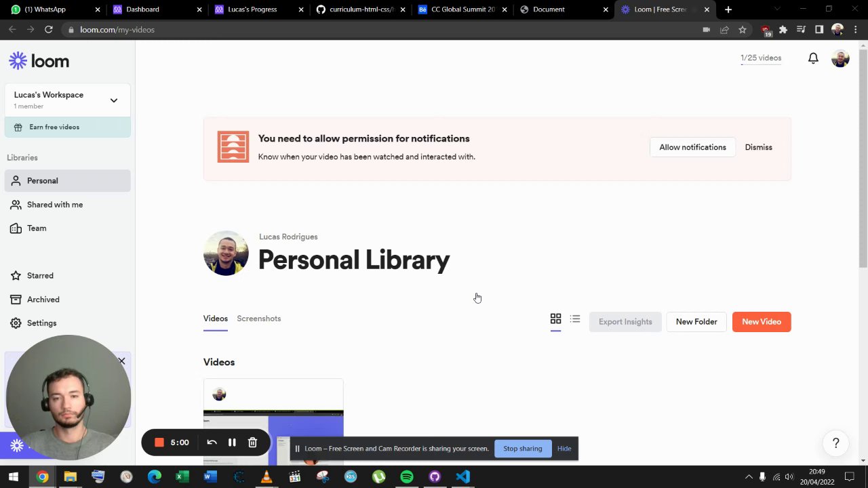Dismiss the notifications banner
Viewport: 868px width, 488px height.
click(758, 147)
